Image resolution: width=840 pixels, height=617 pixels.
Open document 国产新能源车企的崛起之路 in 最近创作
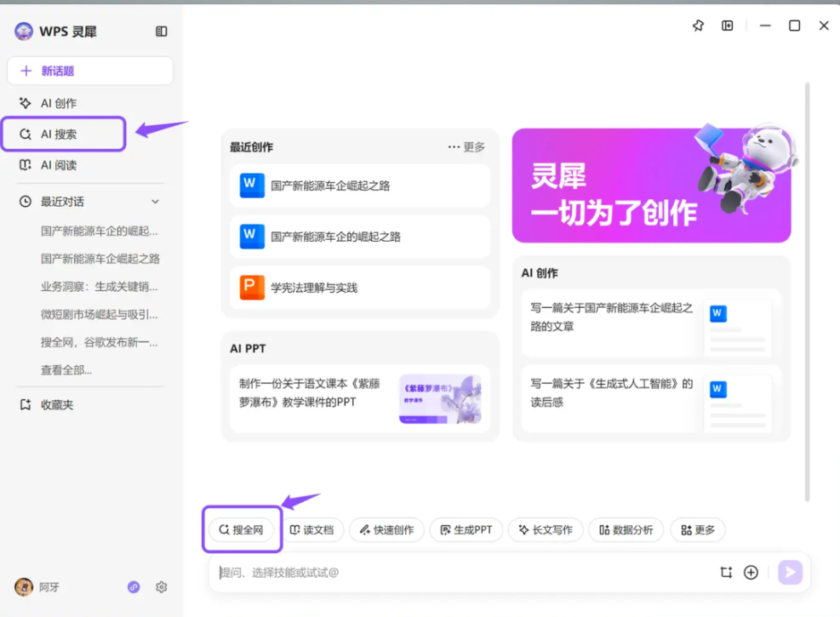(x=360, y=237)
